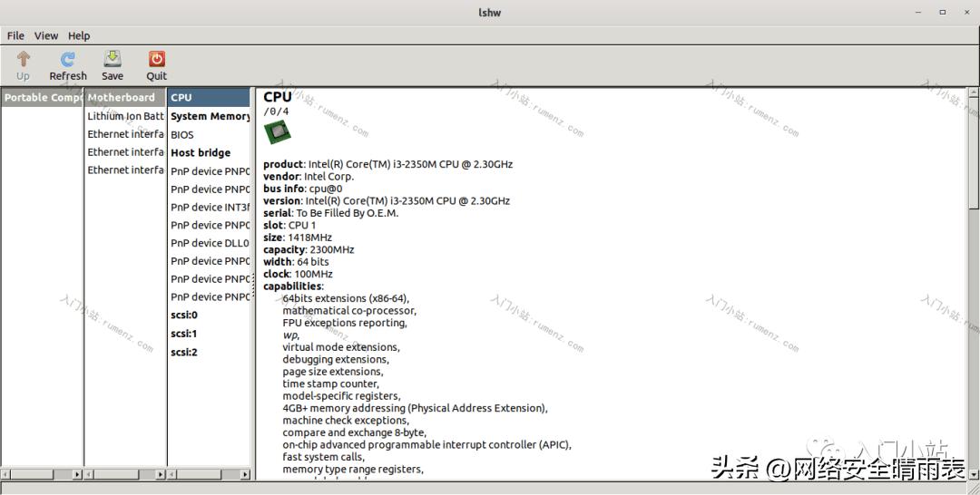Click "fast system calls" capability
Viewport: 980px width, 495px height.
click(x=324, y=457)
